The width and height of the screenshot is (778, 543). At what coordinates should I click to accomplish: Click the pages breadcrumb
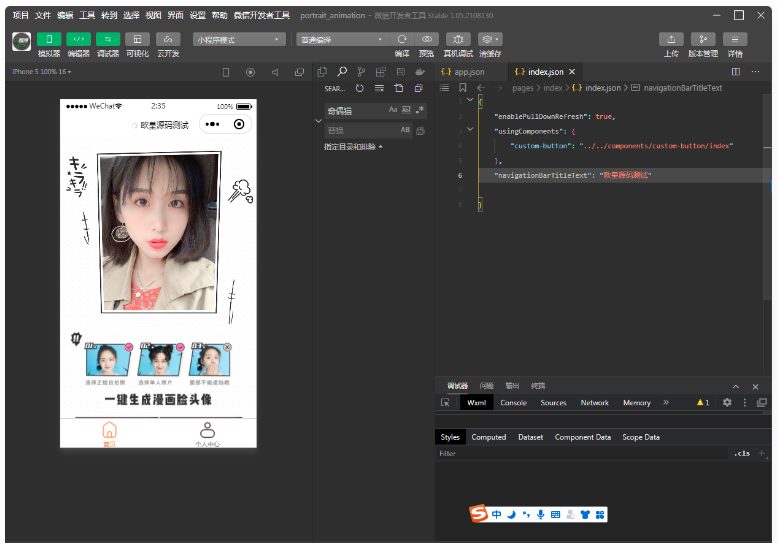pyautogui.click(x=522, y=88)
